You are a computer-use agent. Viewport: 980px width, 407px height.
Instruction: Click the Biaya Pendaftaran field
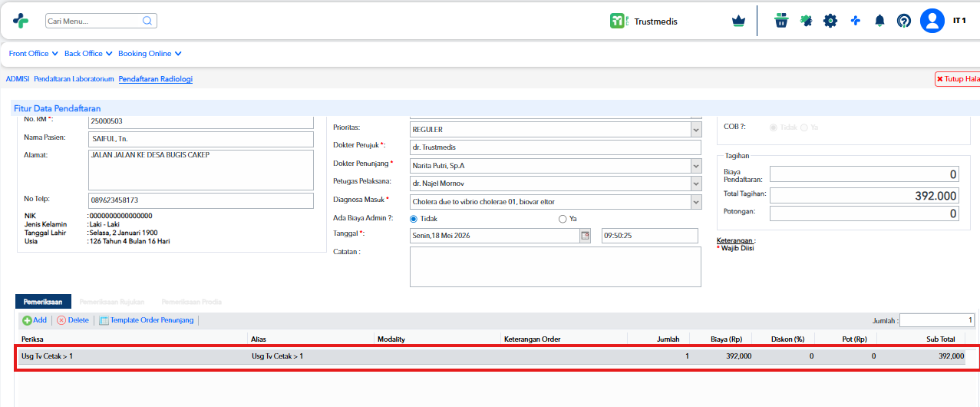[865, 174]
